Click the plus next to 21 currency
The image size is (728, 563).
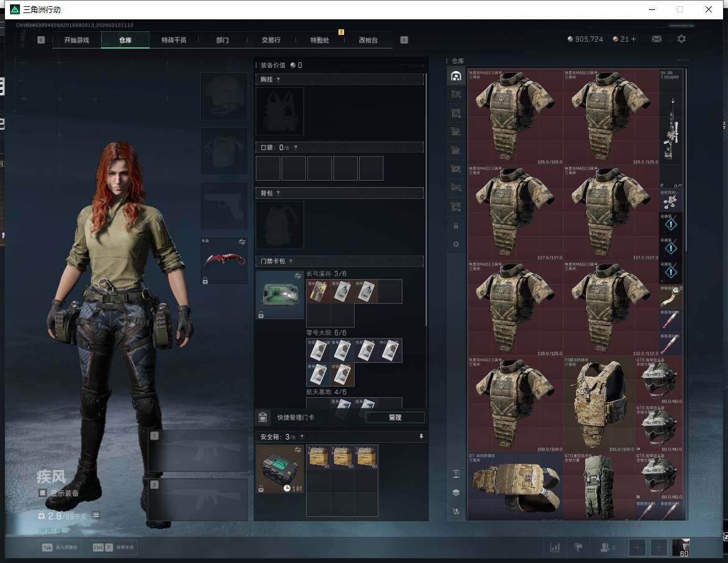pos(633,39)
